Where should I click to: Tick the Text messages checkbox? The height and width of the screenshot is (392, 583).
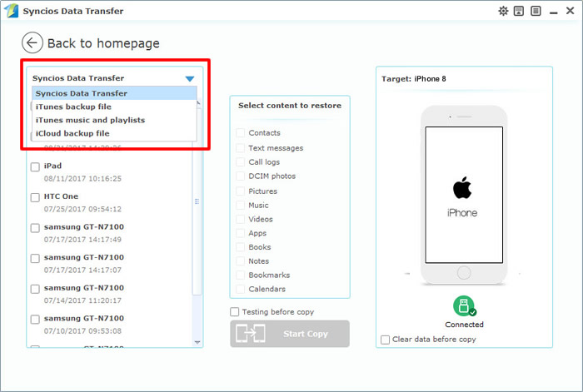(x=241, y=148)
